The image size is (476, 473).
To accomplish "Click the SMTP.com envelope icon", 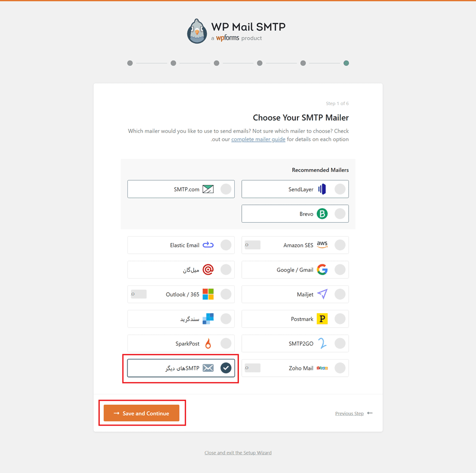I will 208,189.
